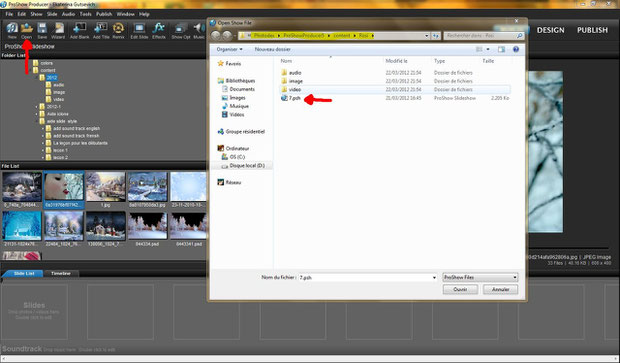Expand the Aide icone folder node
The width and height of the screenshot is (620, 363).
point(37,114)
